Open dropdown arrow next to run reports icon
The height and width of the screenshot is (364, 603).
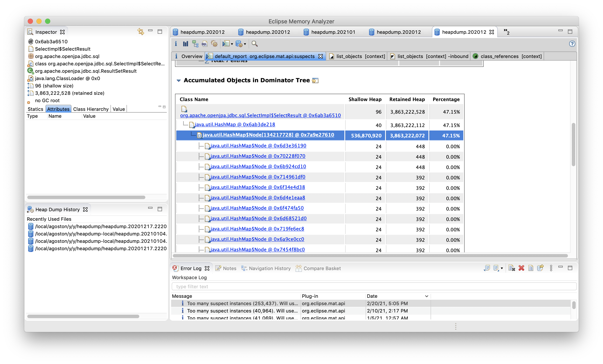click(x=232, y=44)
